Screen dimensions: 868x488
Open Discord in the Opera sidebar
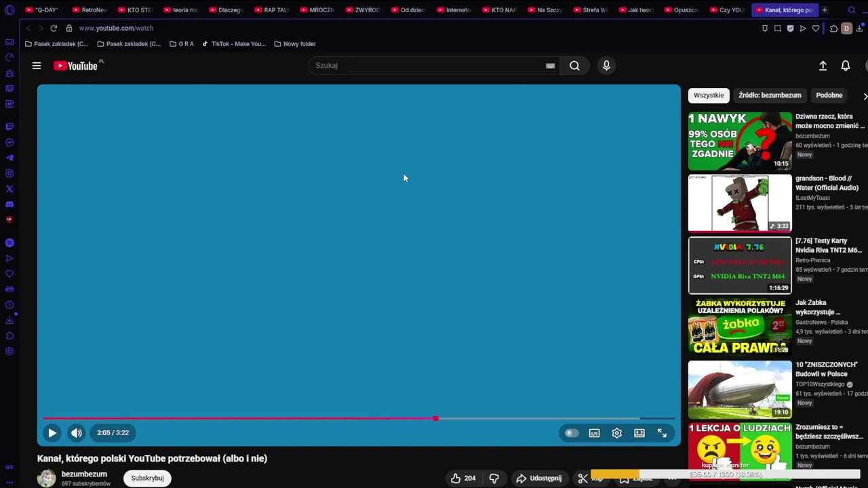click(9, 204)
